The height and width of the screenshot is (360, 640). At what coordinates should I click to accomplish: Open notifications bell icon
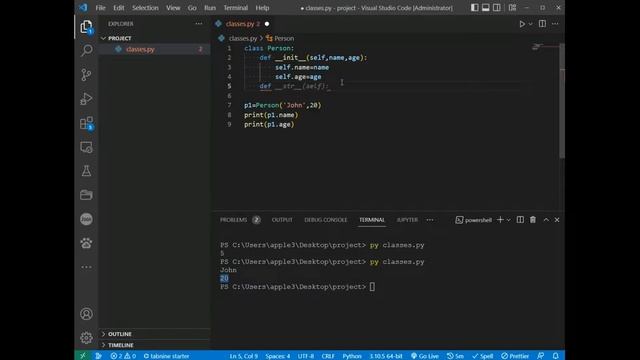coord(555,356)
